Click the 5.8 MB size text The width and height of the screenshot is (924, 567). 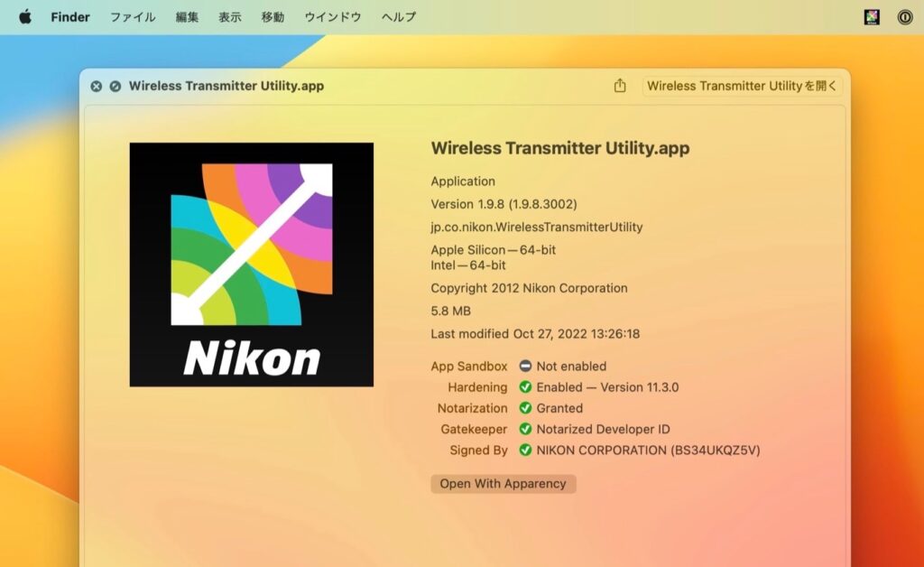coord(451,311)
